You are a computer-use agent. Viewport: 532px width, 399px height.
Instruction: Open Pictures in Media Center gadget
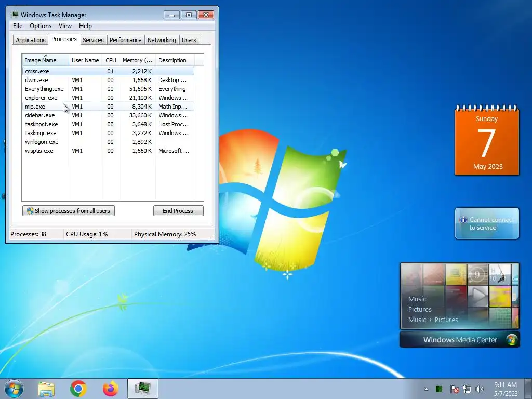coord(420,310)
